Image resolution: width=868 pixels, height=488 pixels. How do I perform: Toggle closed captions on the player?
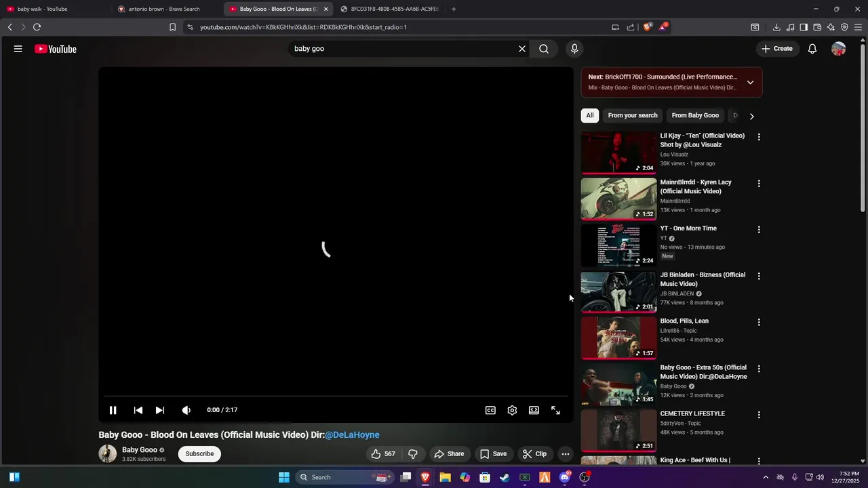pyautogui.click(x=490, y=410)
